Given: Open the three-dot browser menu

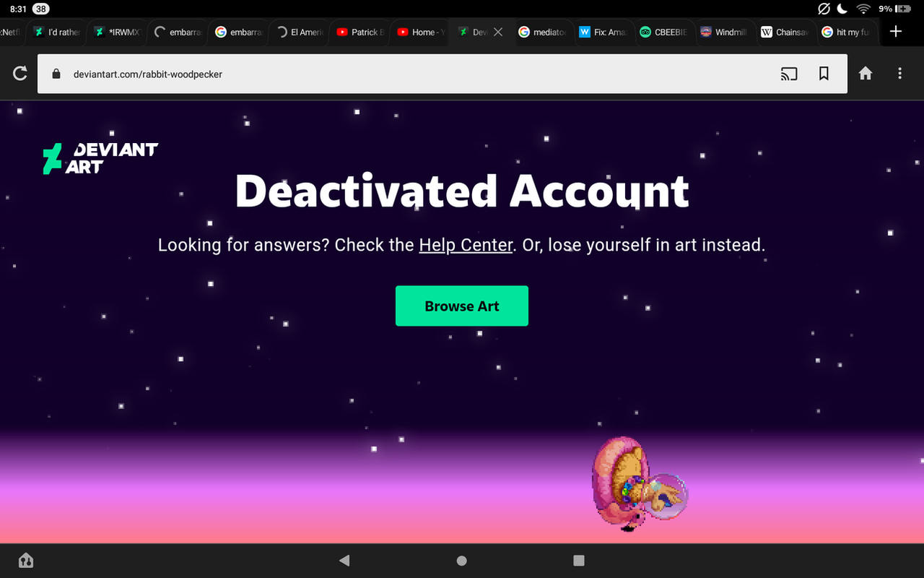Looking at the screenshot, I should pos(899,74).
